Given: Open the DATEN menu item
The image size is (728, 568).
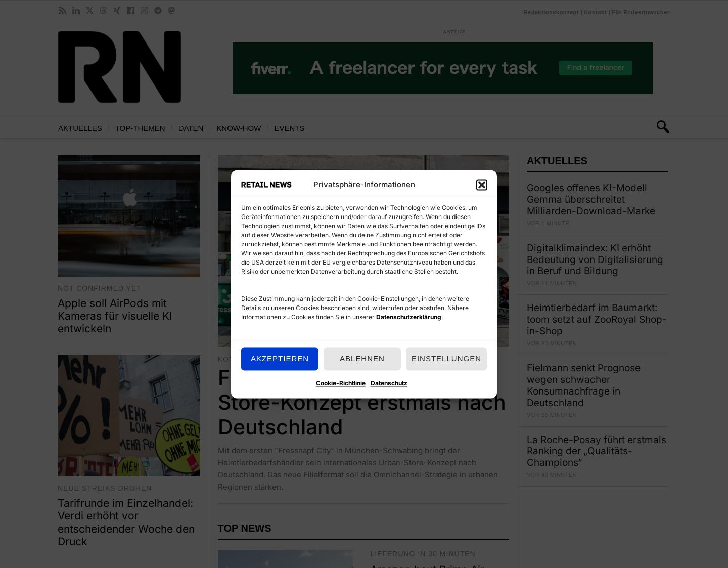Looking at the screenshot, I should point(191,128).
